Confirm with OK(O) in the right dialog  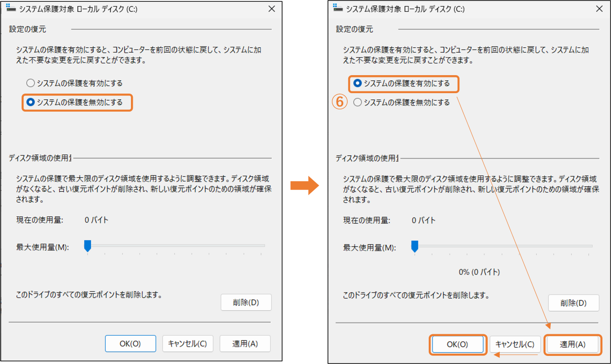click(x=458, y=345)
